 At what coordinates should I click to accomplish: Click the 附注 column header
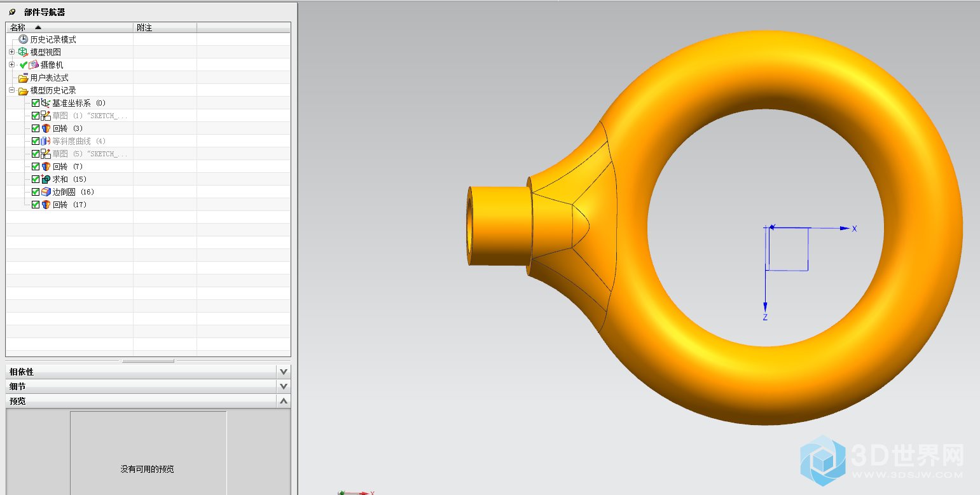coord(165,27)
